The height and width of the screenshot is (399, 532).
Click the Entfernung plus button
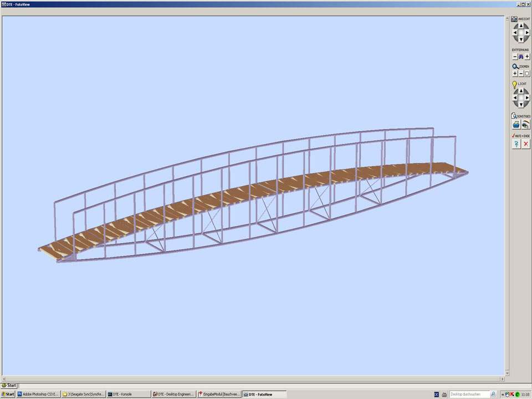click(x=527, y=57)
